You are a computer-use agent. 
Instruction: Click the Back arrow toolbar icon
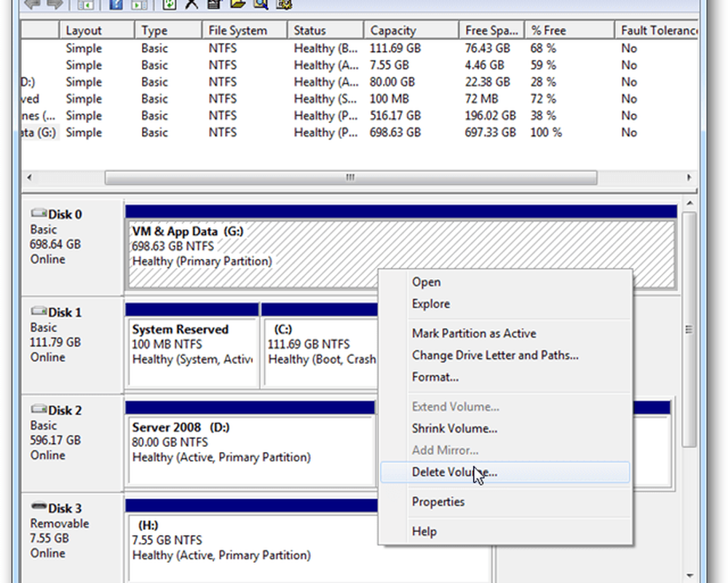(33, 4)
